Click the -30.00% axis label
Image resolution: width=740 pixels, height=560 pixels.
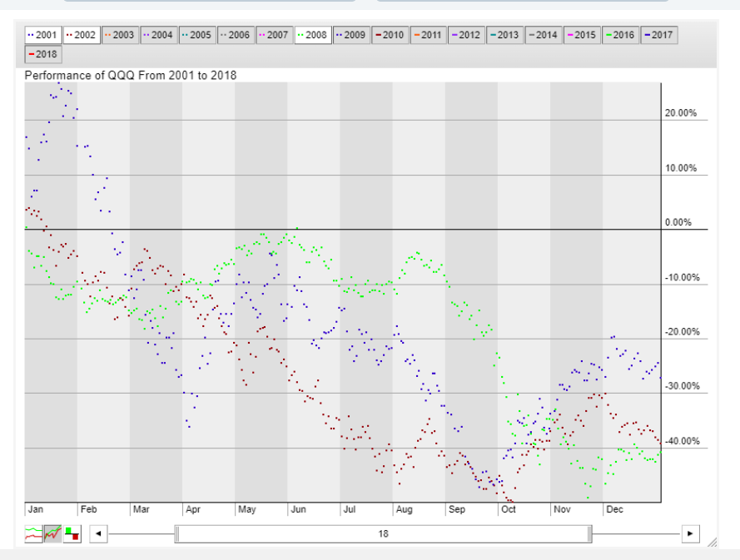[x=683, y=386]
